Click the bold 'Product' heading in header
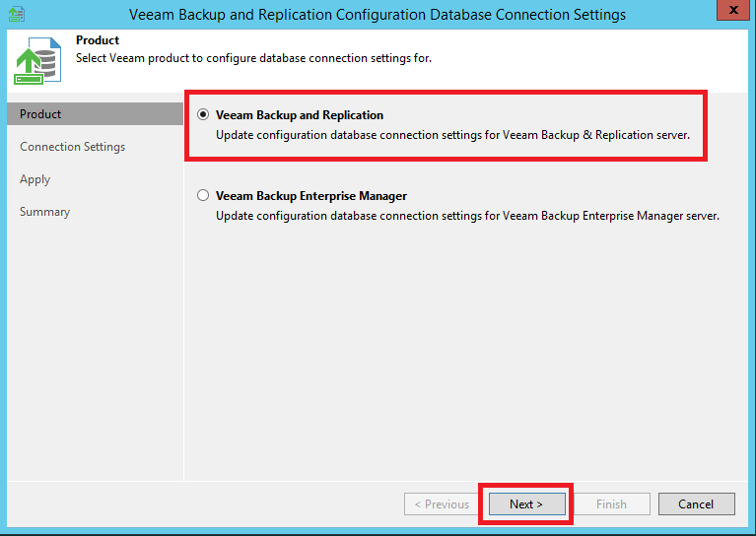This screenshot has height=536, width=756. tap(98, 40)
